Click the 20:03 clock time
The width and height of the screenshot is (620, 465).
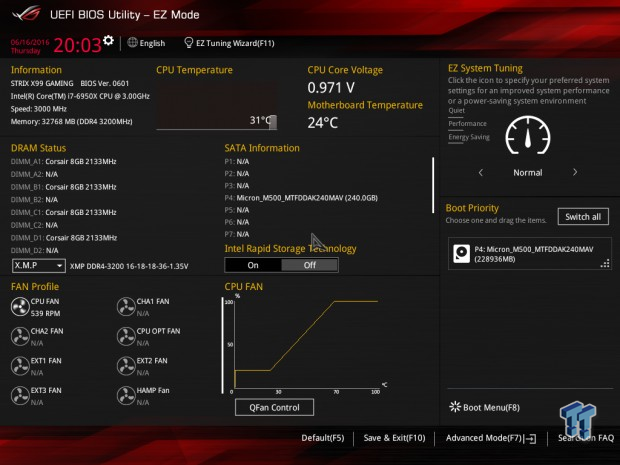[x=78, y=45]
